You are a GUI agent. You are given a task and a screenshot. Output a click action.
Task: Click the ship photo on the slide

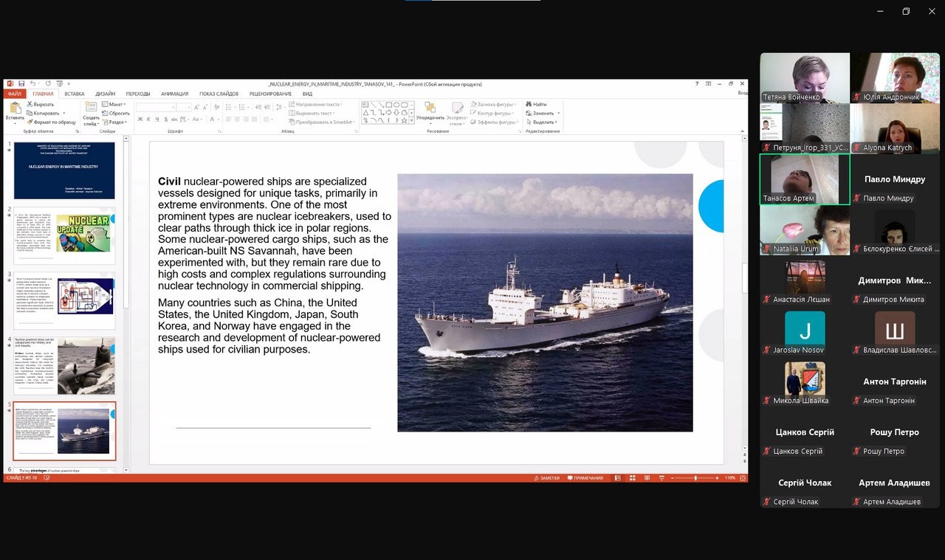[545, 303]
